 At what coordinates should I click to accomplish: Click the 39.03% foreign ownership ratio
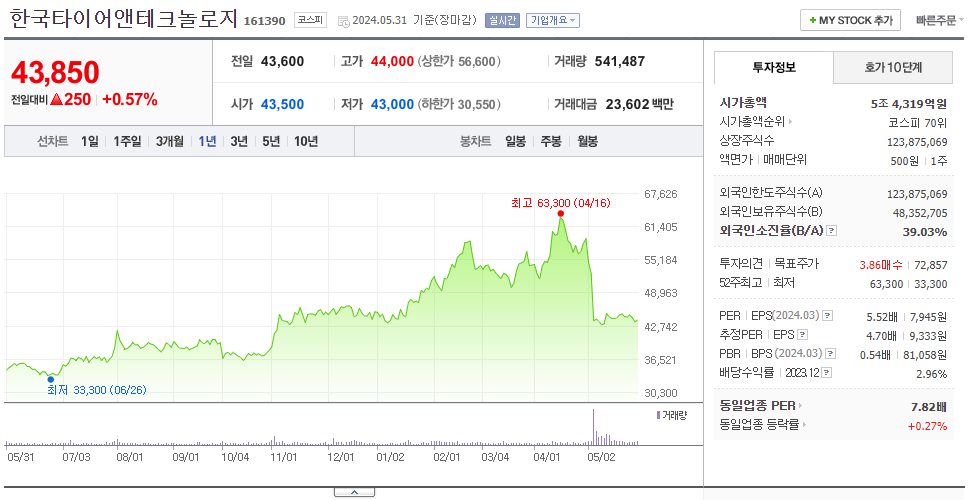pos(924,232)
